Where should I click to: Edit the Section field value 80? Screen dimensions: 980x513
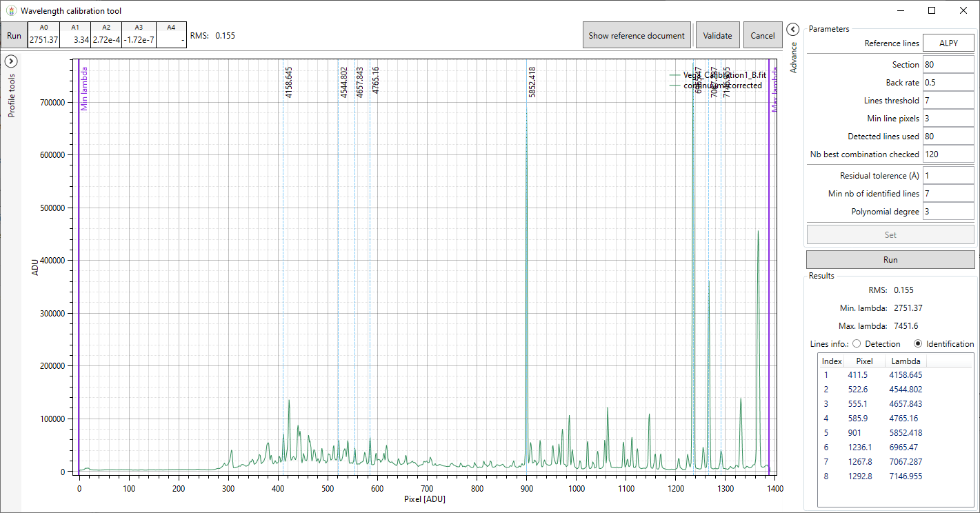948,65
